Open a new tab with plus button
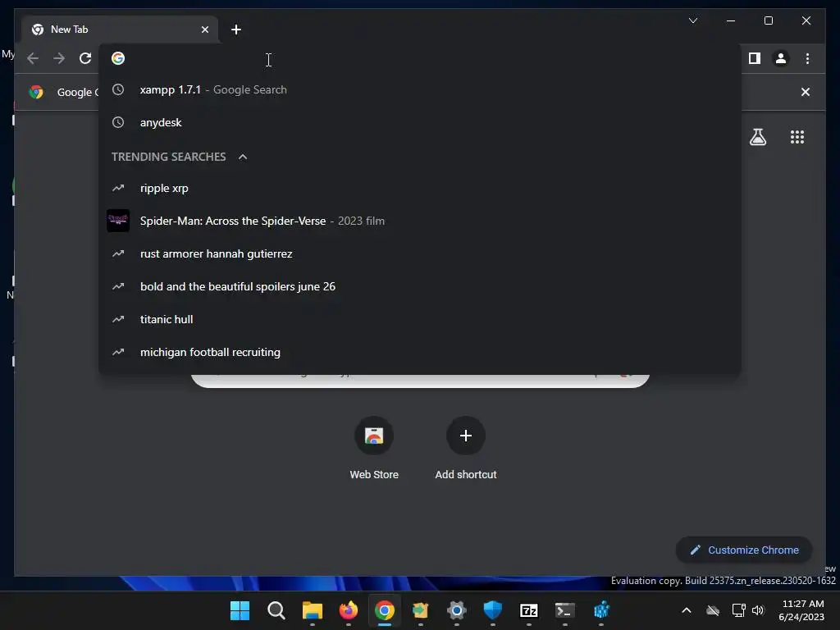Viewport: 840px width, 630px height. coord(236,30)
